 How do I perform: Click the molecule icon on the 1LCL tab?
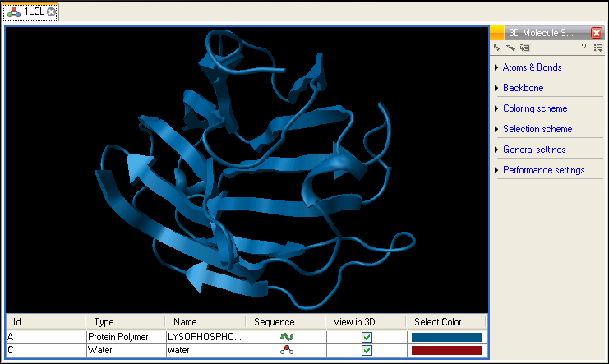14,12
